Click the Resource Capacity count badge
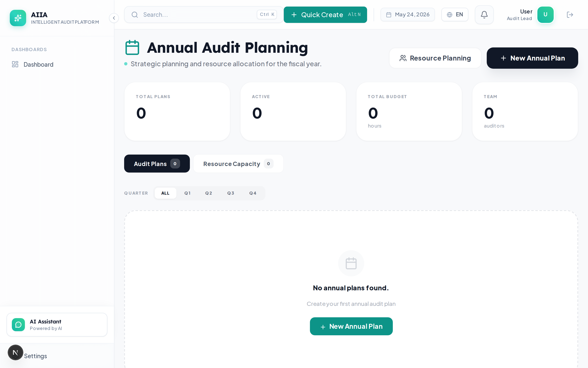The image size is (588, 368). (x=268, y=164)
